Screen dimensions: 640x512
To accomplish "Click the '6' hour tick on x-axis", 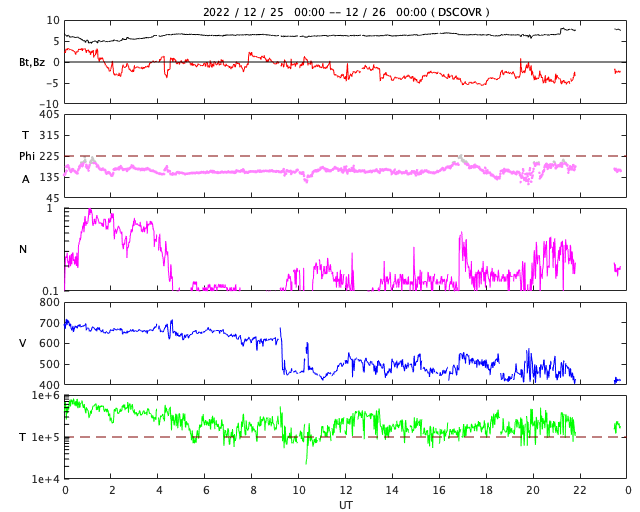I will [x=206, y=490].
